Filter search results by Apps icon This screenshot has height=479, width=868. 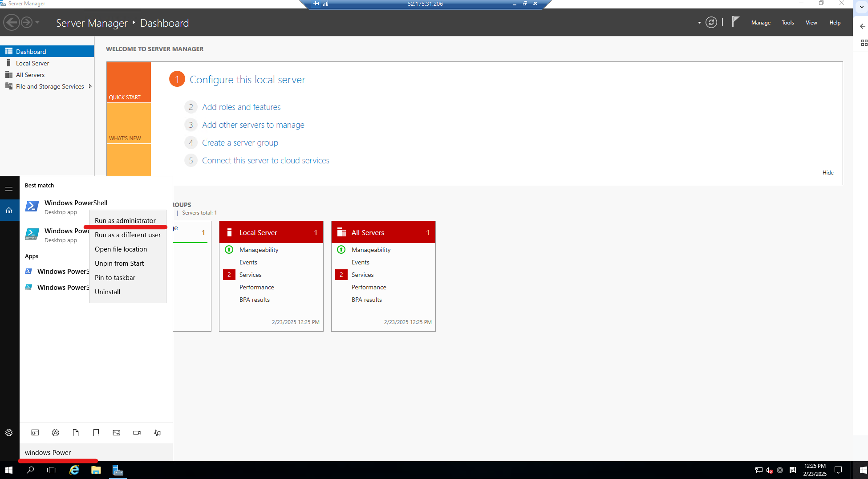[x=35, y=433]
